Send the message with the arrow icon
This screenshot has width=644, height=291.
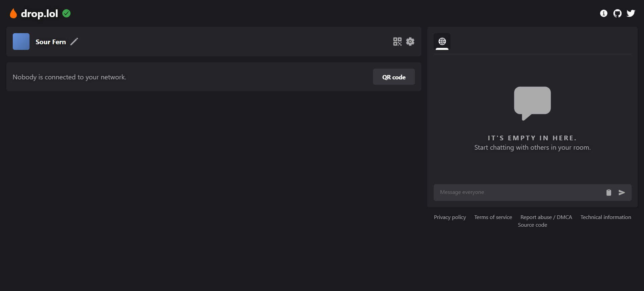tap(622, 193)
